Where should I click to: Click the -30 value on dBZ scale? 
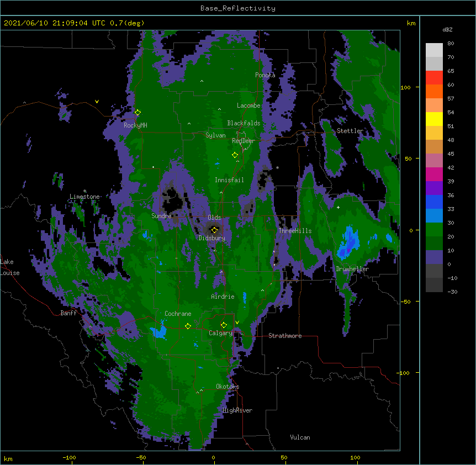(x=452, y=292)
